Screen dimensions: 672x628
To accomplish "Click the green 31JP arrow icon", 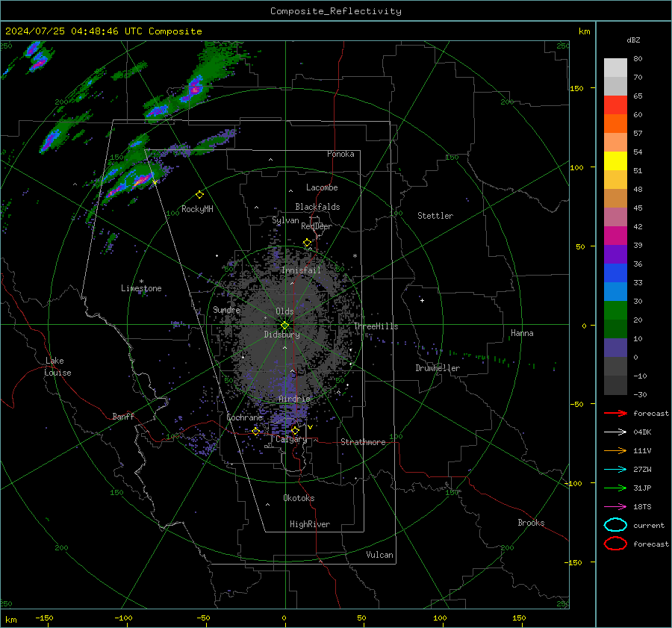I will [x=615, y=488].
